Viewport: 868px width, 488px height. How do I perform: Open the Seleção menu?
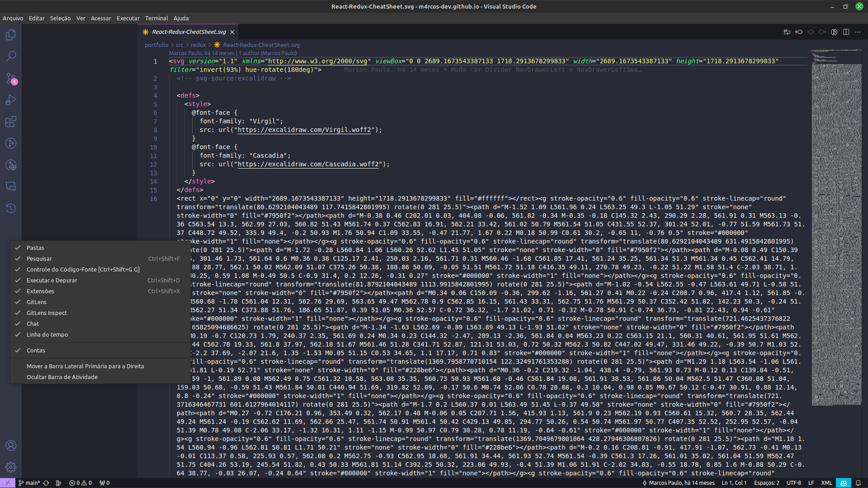click(60, 18)
